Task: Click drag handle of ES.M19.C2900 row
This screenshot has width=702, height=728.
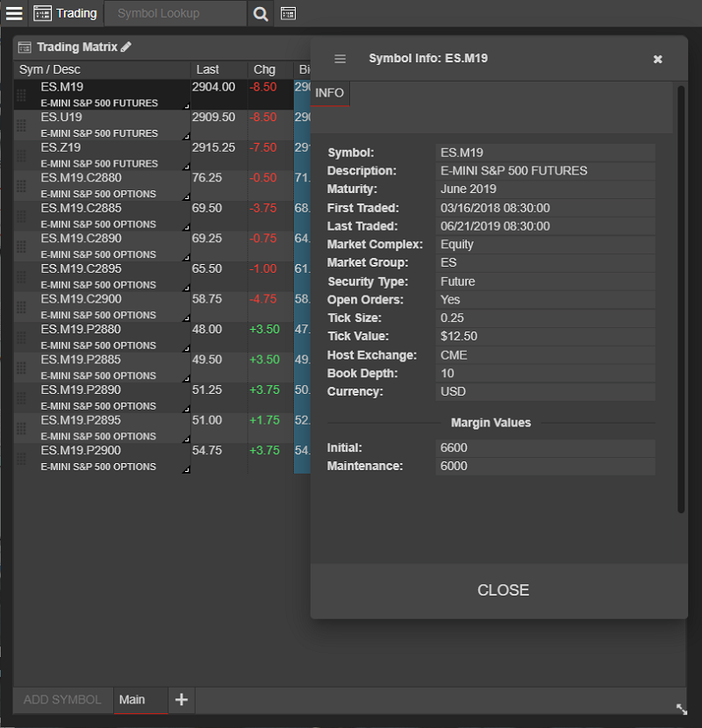Action: pyautogui.click(x=21, y=307)
